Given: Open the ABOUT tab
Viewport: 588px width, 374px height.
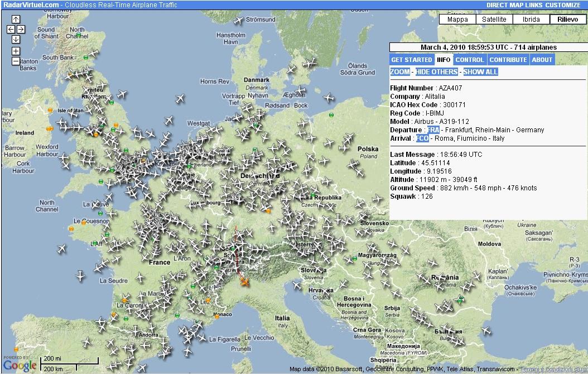Looking at the screenshot, I should (x=542, y=60).
